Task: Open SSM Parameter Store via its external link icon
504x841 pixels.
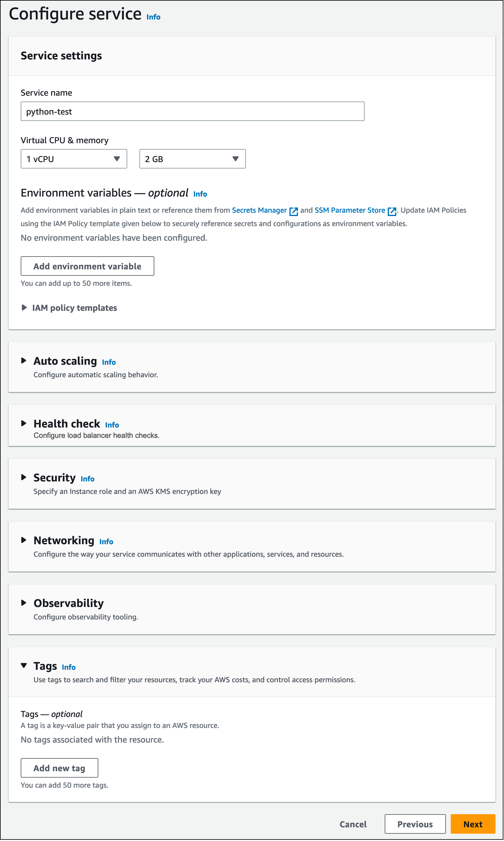Action: [x=392, y=211]
